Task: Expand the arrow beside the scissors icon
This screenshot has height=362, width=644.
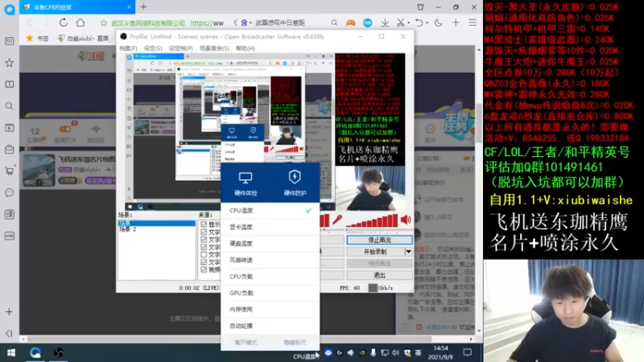Action: 409,23
